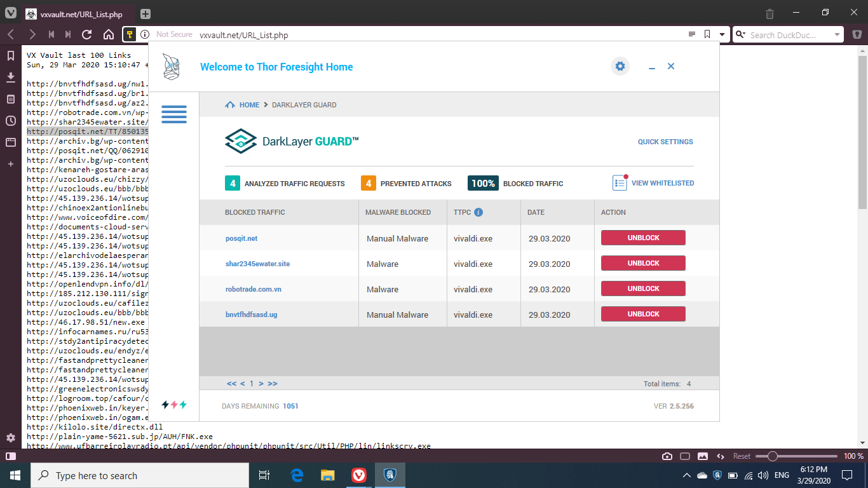Open the volume control in system tray
This screenshot has width=868, height=488.
tap(763, 475)
